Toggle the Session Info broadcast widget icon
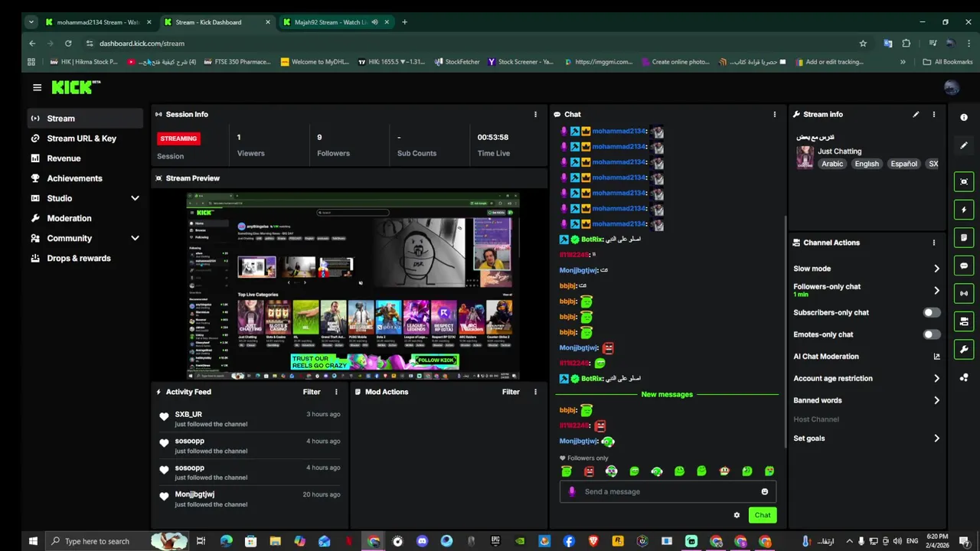 964,293
